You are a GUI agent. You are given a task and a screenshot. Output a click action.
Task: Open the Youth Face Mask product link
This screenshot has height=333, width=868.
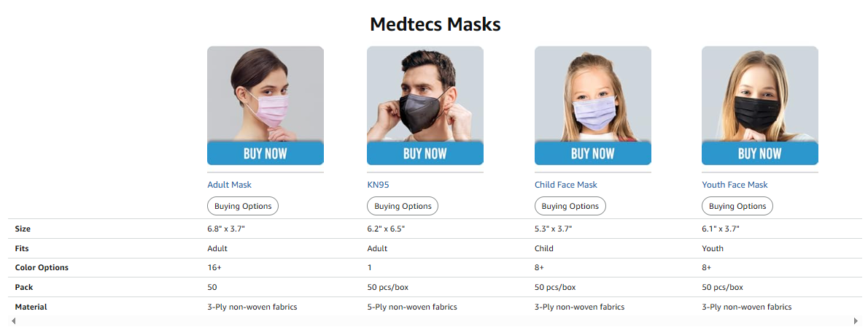[735, 185]
